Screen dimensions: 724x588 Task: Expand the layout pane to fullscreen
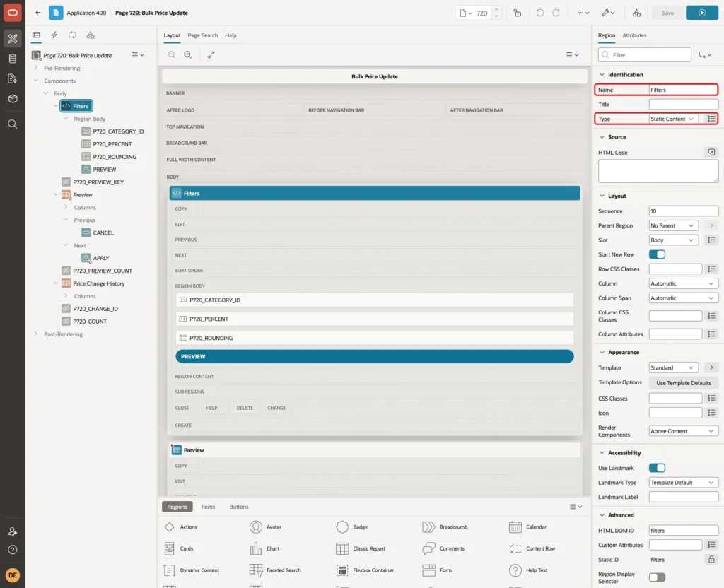(211, 55)
